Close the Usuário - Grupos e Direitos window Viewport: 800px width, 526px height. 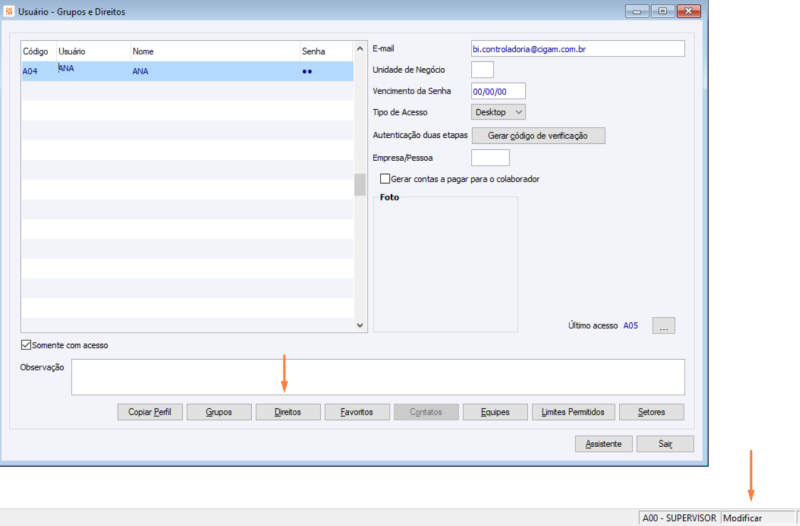[x=689, y=11]
